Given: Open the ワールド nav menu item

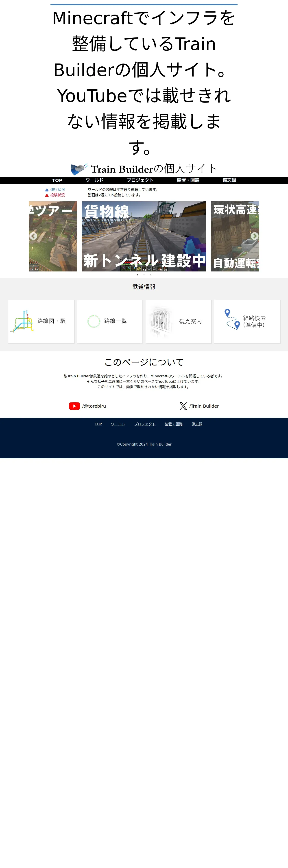Looking at the screenshot, I should [94, 180].
